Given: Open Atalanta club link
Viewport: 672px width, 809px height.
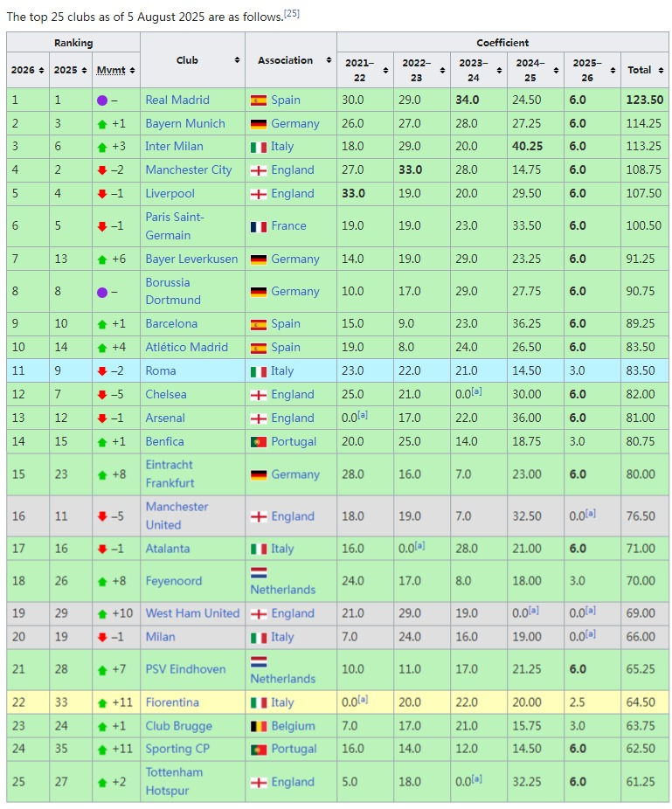Looking at the screenshot, I should click(168, 549).
